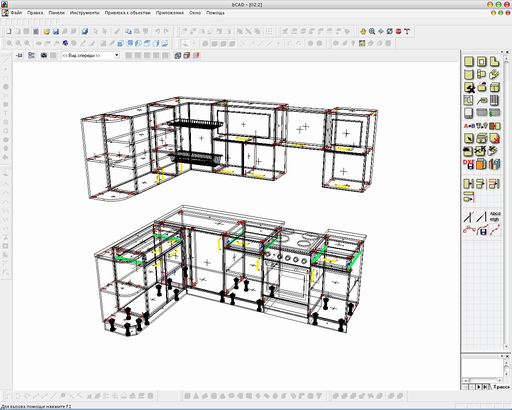Open the Инструменты menu
Image resolution: width=512 pixels, height=410 pixels.
click(84, 13)
